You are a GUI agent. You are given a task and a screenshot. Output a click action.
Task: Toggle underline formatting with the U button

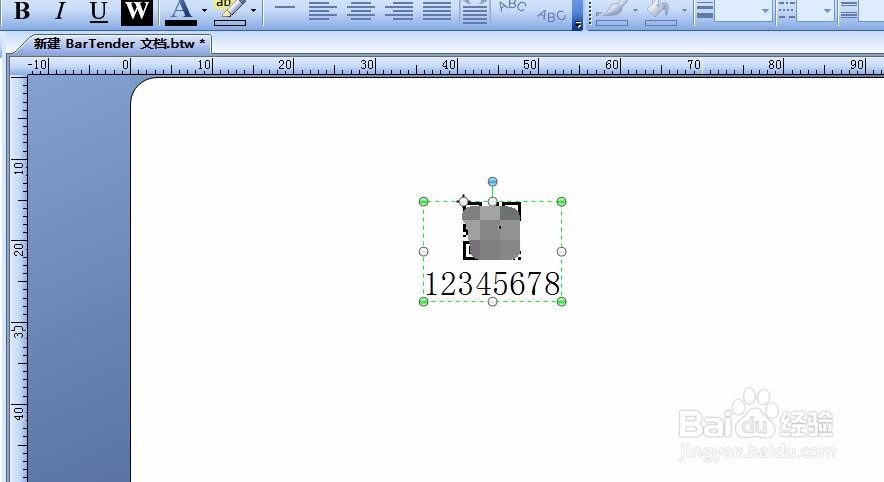pyautogui.click(x=99, y=11)
